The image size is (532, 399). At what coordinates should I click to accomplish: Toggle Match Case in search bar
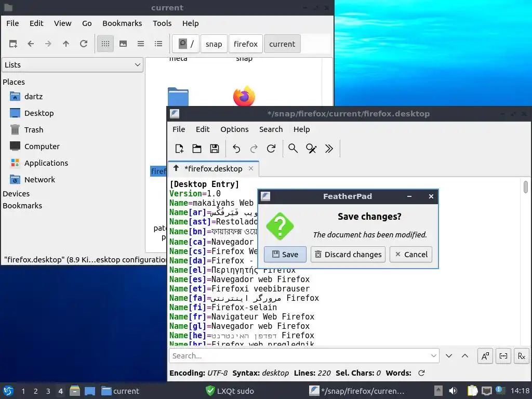coord(485,356)
